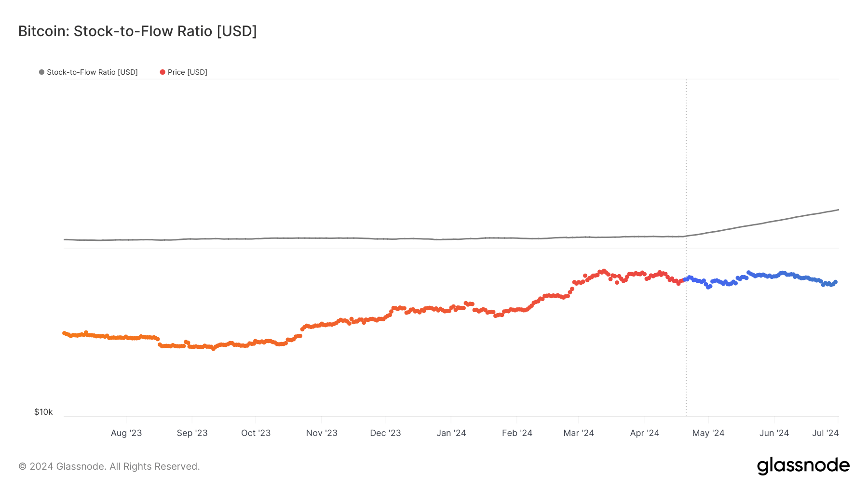Click the chart title text
This screenshot has height=488, width=868.
(x=137, y=31)
